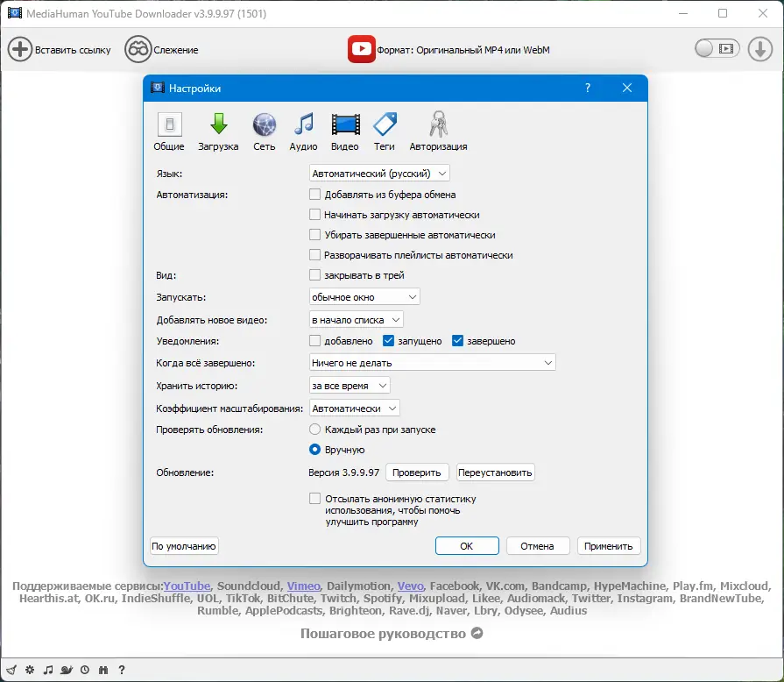
Task: Click the clock history icon
Action: (85, 670)
